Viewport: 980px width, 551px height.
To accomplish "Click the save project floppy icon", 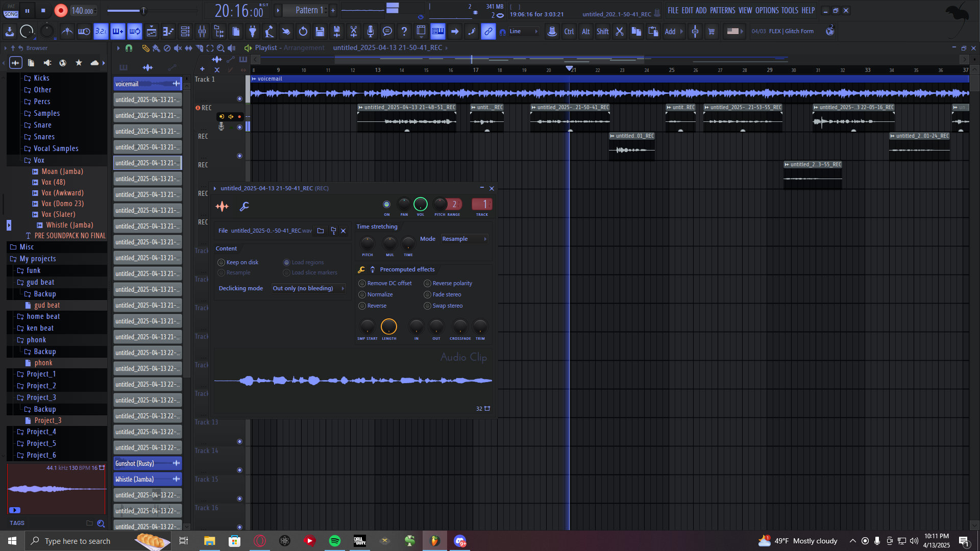I will (320, 32).
